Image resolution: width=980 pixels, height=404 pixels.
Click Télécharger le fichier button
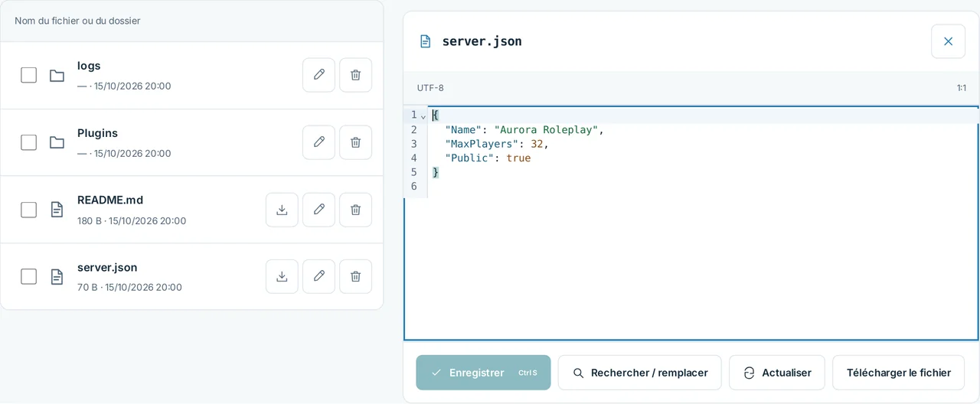(898, 373)
